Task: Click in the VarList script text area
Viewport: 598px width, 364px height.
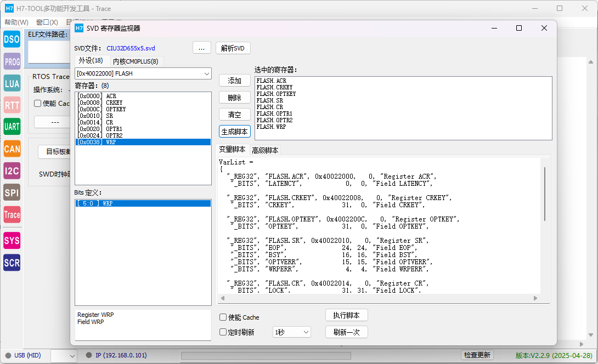Action: pos(380,226)
